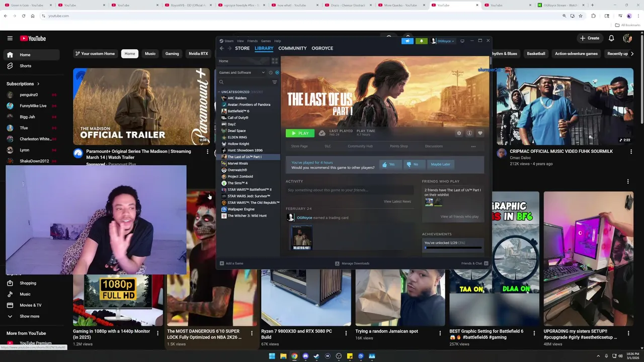This screenshot has width=644, height=362.
Task: Open the CRIPMAC music video thumbnail
Action: (565, 106)
